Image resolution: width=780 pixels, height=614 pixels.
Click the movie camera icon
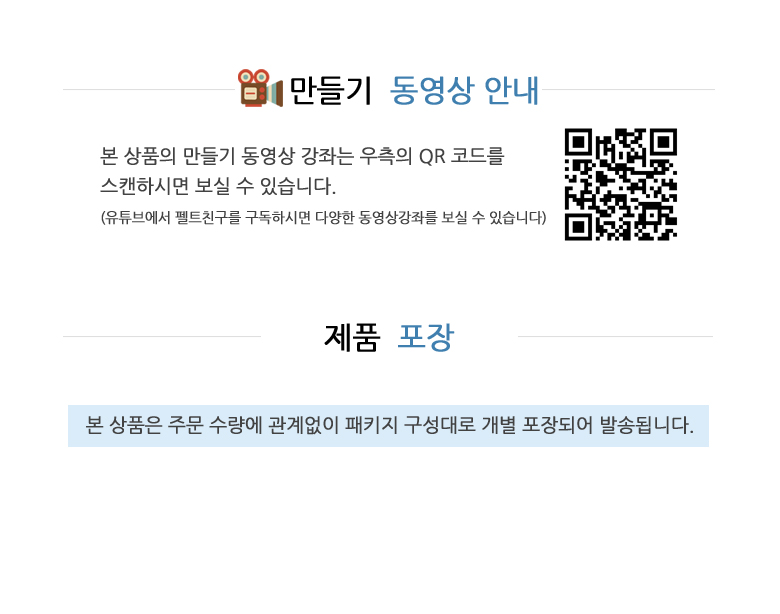260,88
